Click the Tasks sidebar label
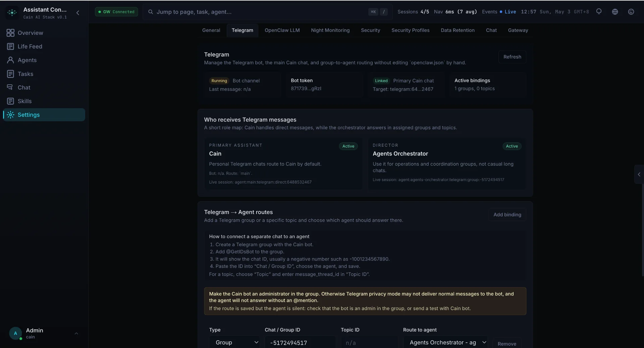644x348 pixels. [x=25, y=74]
